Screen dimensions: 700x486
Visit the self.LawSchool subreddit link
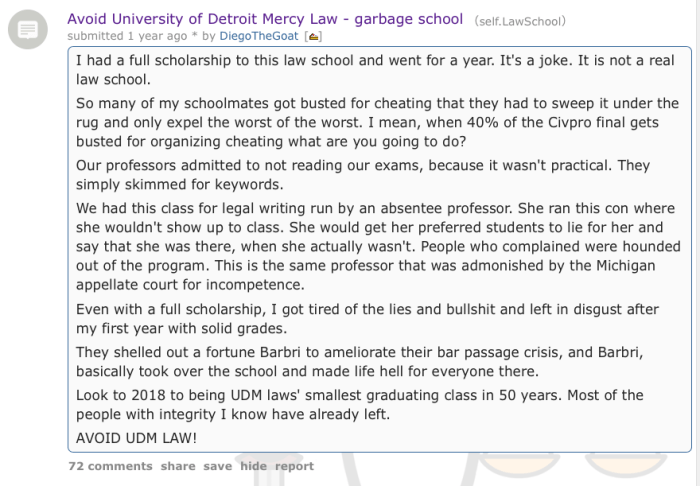coord(519,20)
